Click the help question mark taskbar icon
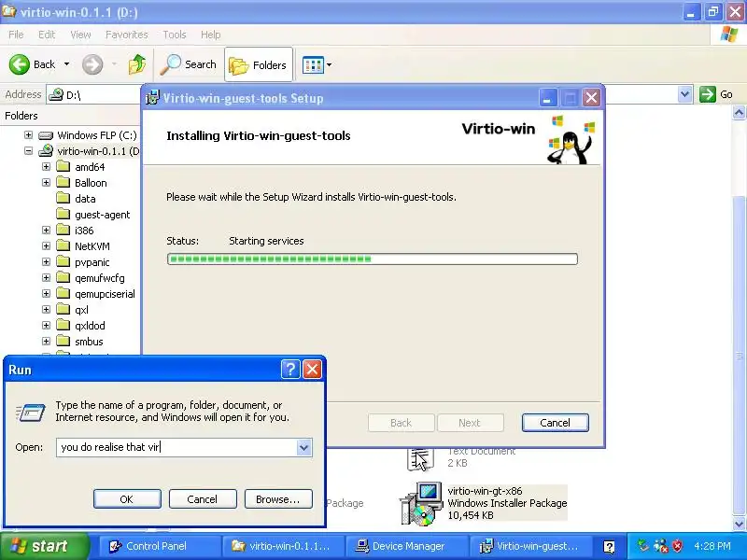 (609, 546)
